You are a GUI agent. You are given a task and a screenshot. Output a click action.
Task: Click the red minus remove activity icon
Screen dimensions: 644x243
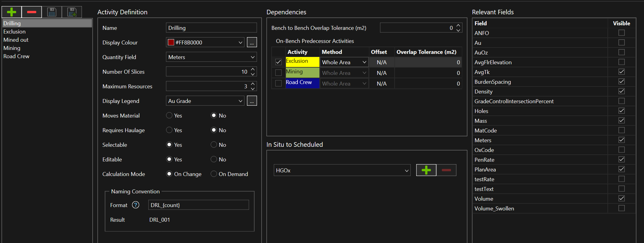coord(32,12)
